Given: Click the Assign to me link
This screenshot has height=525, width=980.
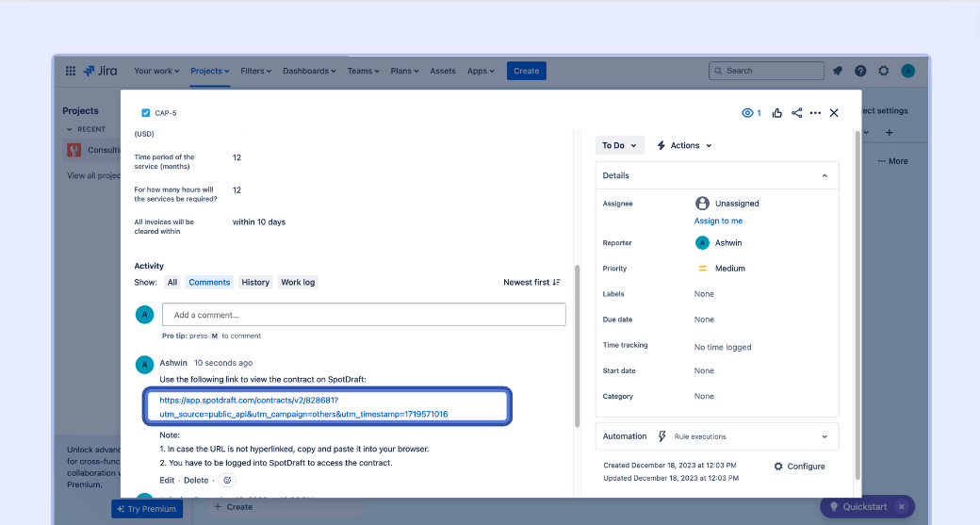Looking at the screenshot, I should pyautogui.click(x=718, y=221).
